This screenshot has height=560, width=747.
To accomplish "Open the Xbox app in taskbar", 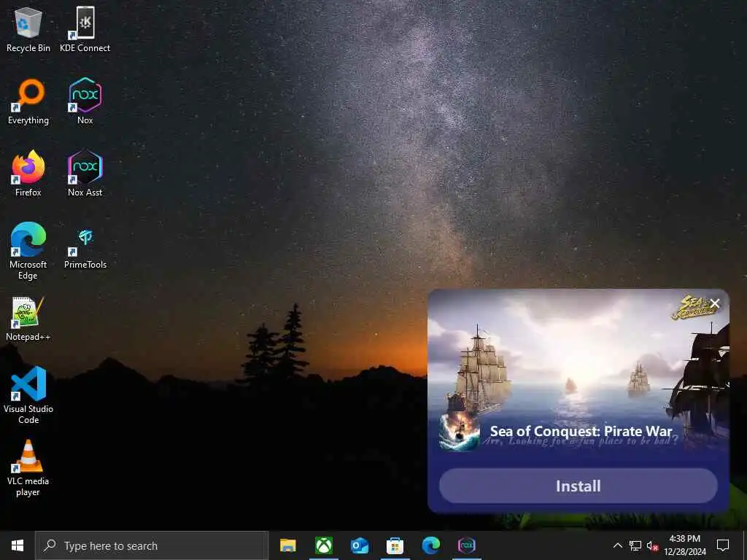I will click(x=324, y=545).
